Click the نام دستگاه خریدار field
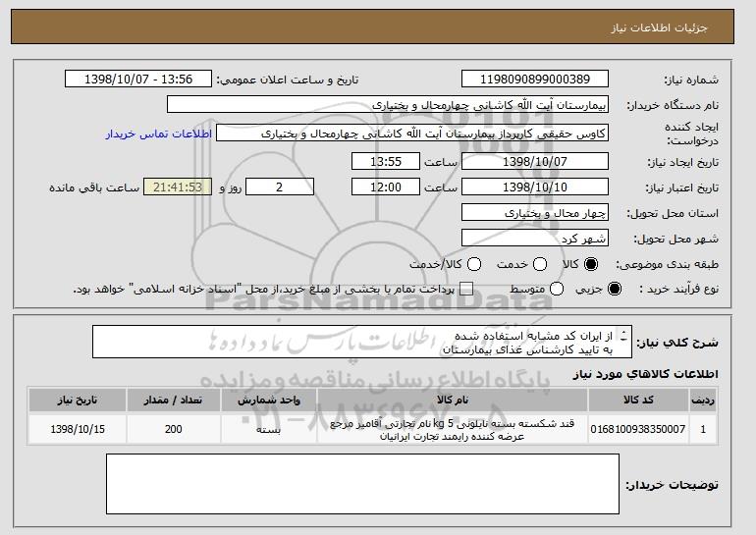756x535 pixels. pos(388,105)
